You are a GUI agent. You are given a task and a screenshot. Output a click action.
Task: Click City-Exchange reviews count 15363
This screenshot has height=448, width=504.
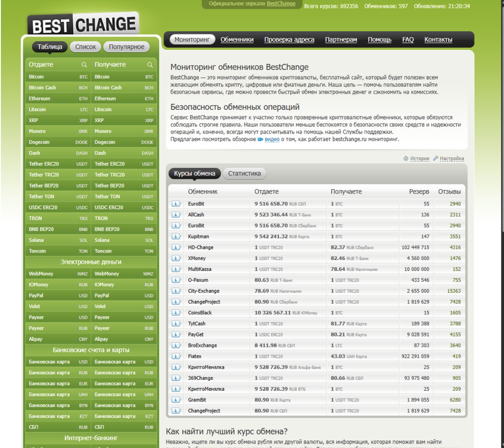454,291
